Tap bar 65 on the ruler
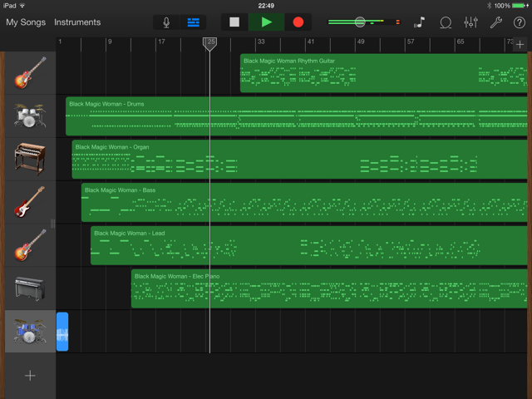This screenshot has height=399, width=532. [461, 42]
